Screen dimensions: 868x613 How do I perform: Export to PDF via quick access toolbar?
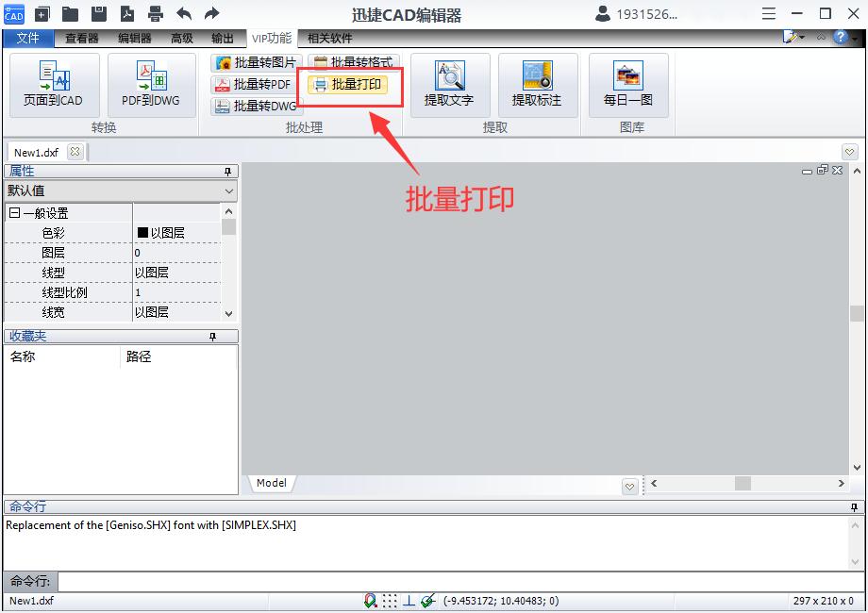pos(126,14)
